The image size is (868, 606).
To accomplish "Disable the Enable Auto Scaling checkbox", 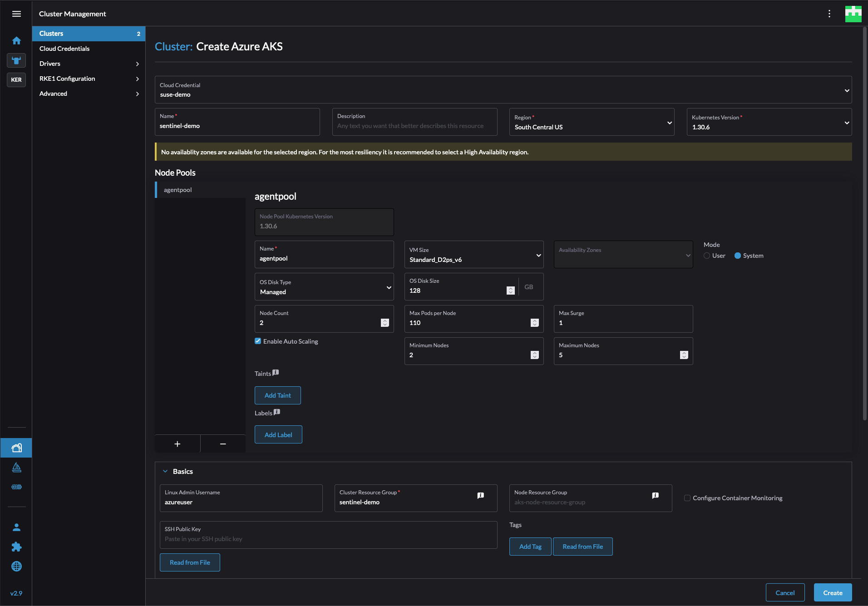I will point(257,341).
